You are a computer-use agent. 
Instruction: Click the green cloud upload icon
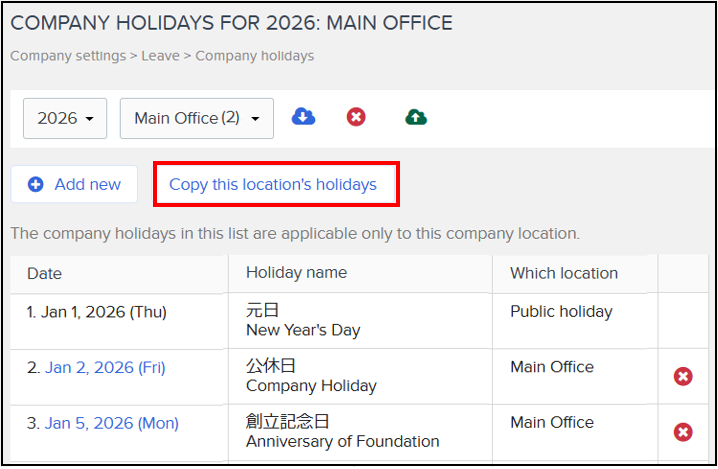click(x=416, y=117)
